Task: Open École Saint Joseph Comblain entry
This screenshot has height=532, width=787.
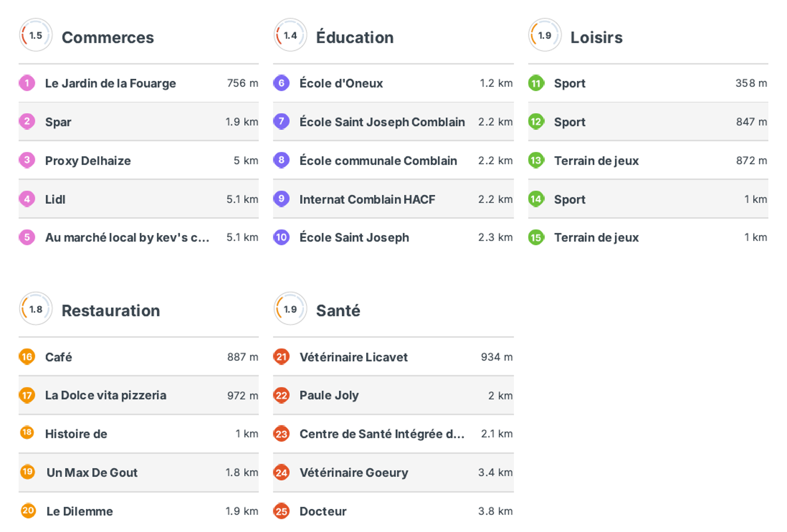Action: point(382,122)
